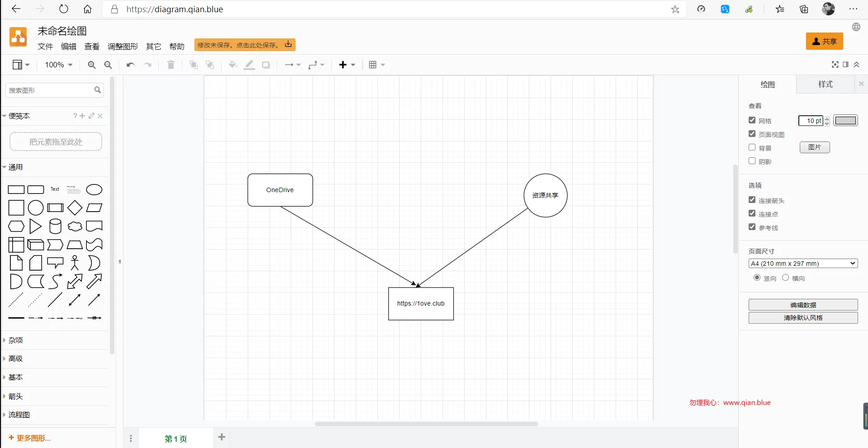Click the delete trash icon
Viewport: 868px width, 448px height.
171,65
